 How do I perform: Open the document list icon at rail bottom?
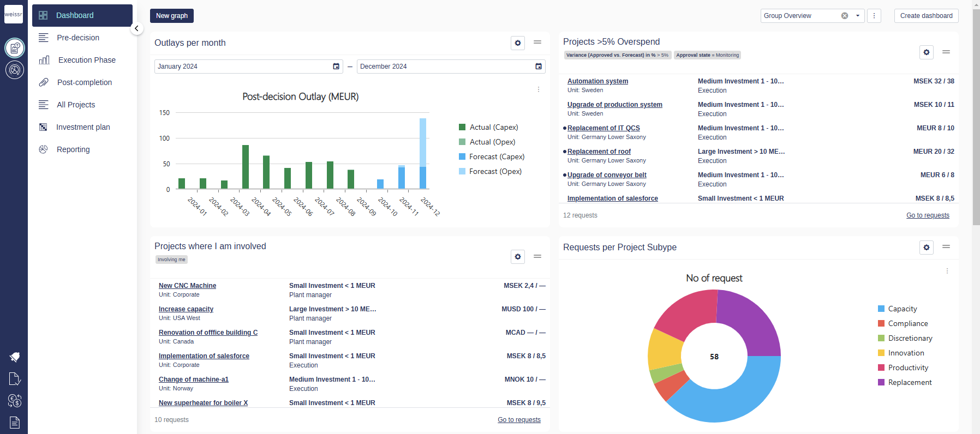click(15, 423)
